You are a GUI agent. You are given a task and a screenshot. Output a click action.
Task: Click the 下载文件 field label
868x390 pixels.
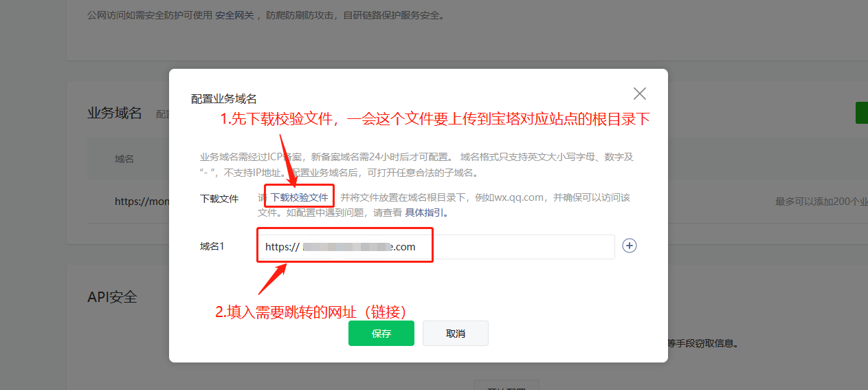219,199
